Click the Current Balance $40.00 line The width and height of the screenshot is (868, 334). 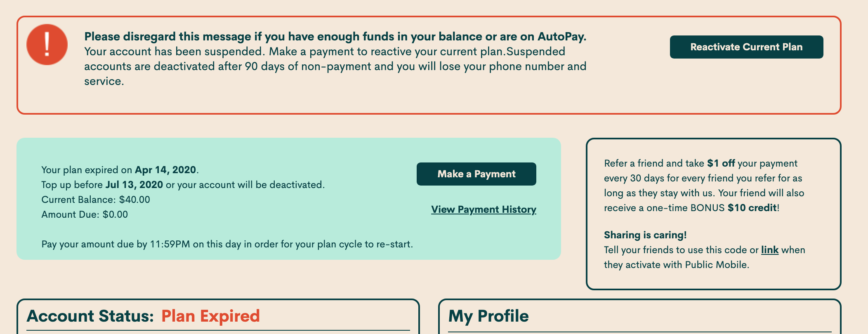[x=96, y=200]
